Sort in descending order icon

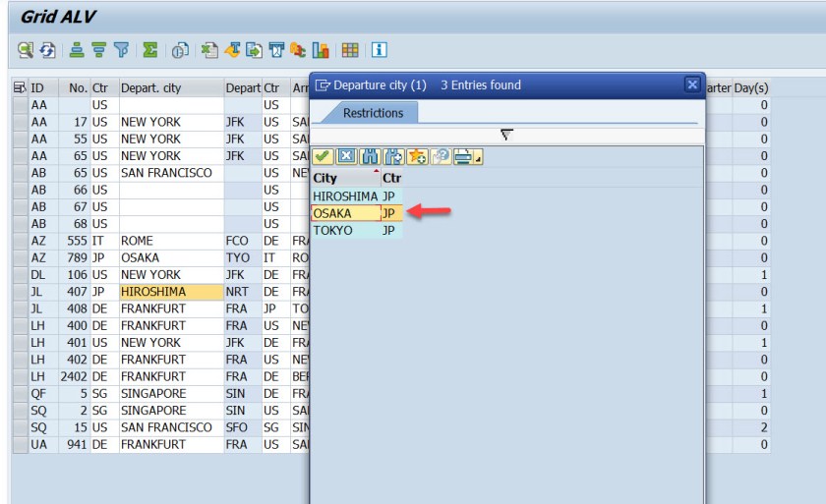[x=99, y=50]
